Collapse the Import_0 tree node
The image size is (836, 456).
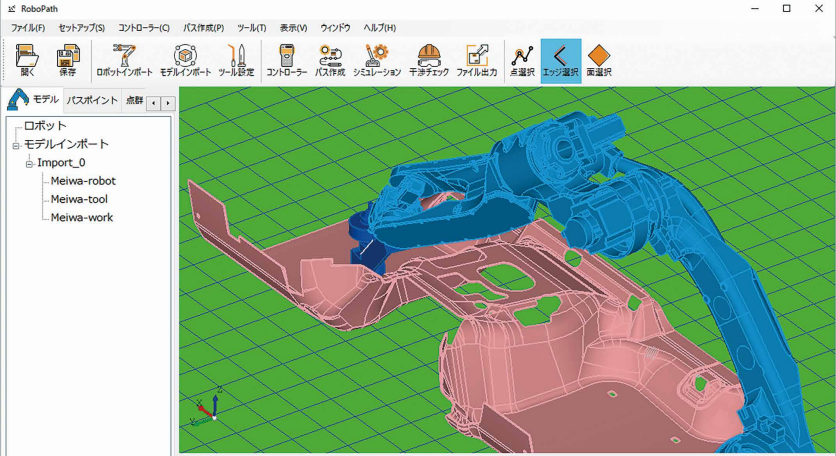click(x=30, y=163)
